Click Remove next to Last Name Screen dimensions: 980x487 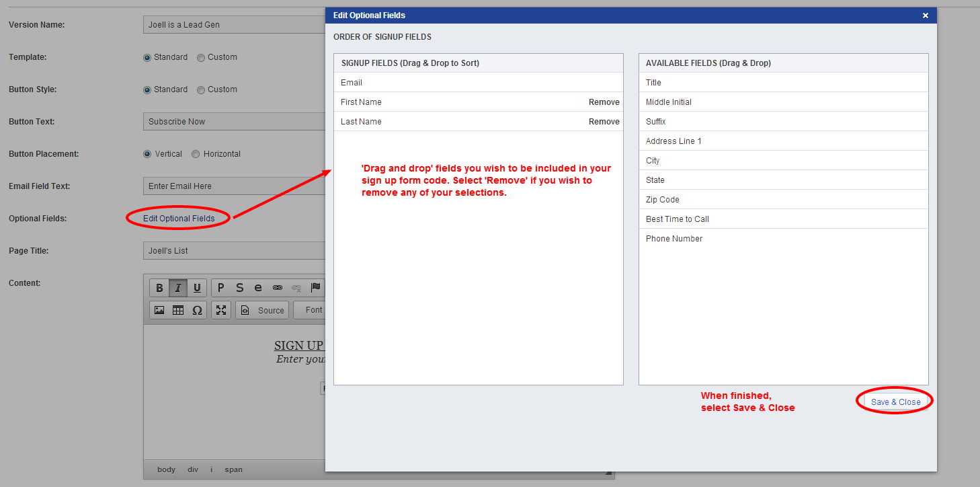(604, 122)
